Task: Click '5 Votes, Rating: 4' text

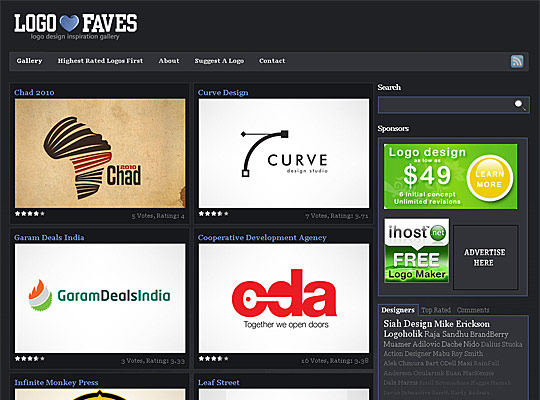Action: [158, 216]
